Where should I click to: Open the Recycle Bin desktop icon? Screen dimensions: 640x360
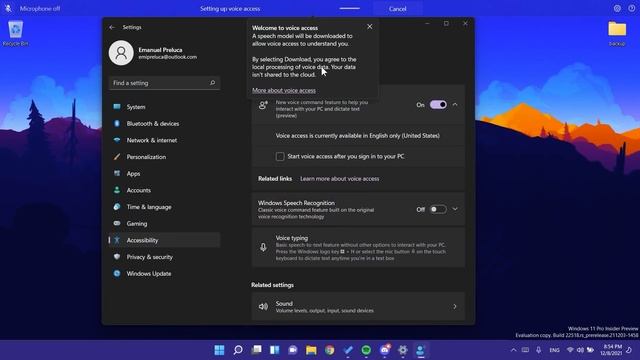coord(16,33)
